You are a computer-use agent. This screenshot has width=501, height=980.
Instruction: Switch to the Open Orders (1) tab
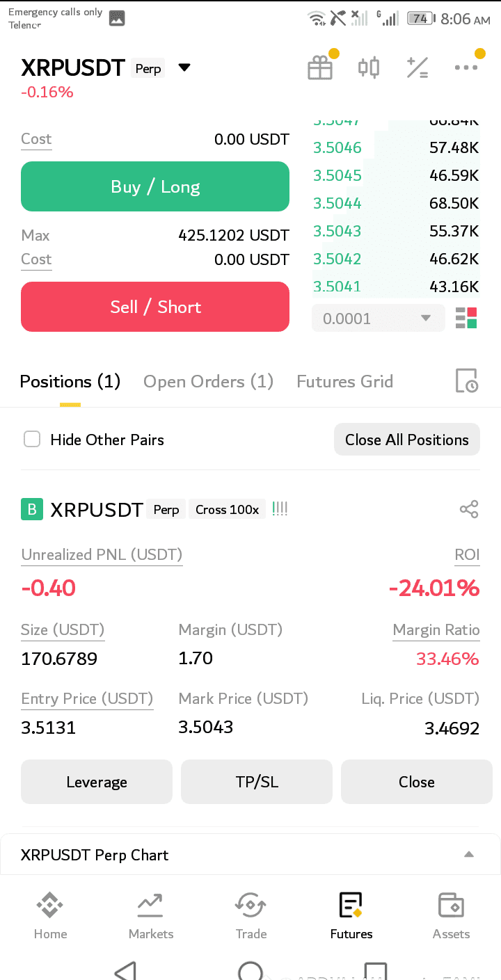[x=208, y=381]
